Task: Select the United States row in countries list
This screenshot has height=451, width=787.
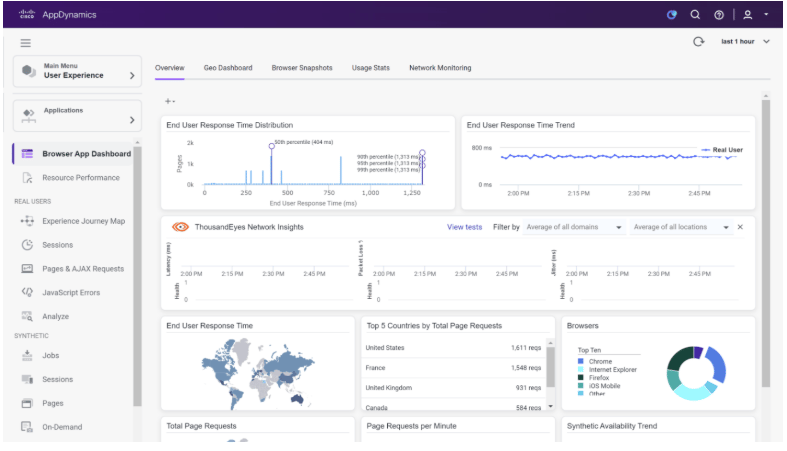Action: [453, 348]
